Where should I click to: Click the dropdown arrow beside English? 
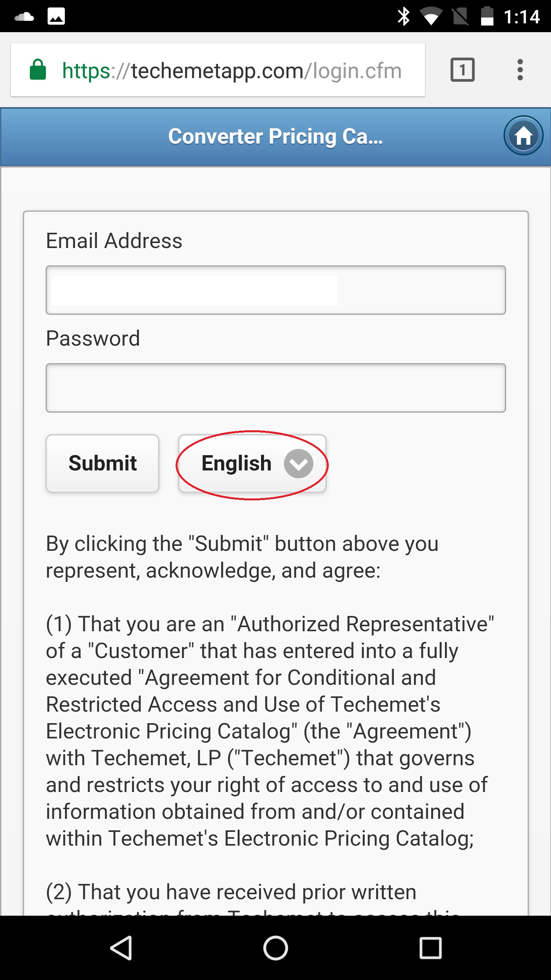pos(298,464)
